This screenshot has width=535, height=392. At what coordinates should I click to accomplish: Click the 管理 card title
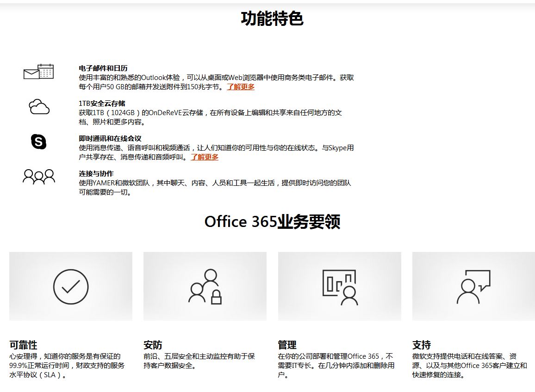(287, 345)
